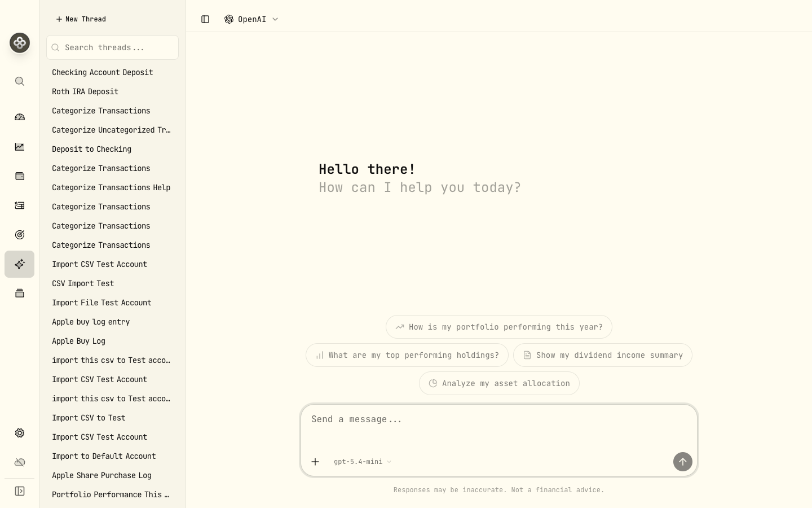Screen dimensions: 812x508
Task: Open the OpenAI provider dropdown
Action: (251, 19)
